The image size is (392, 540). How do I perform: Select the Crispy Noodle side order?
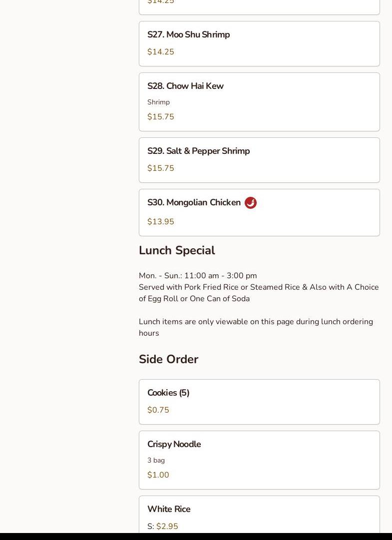174,444
